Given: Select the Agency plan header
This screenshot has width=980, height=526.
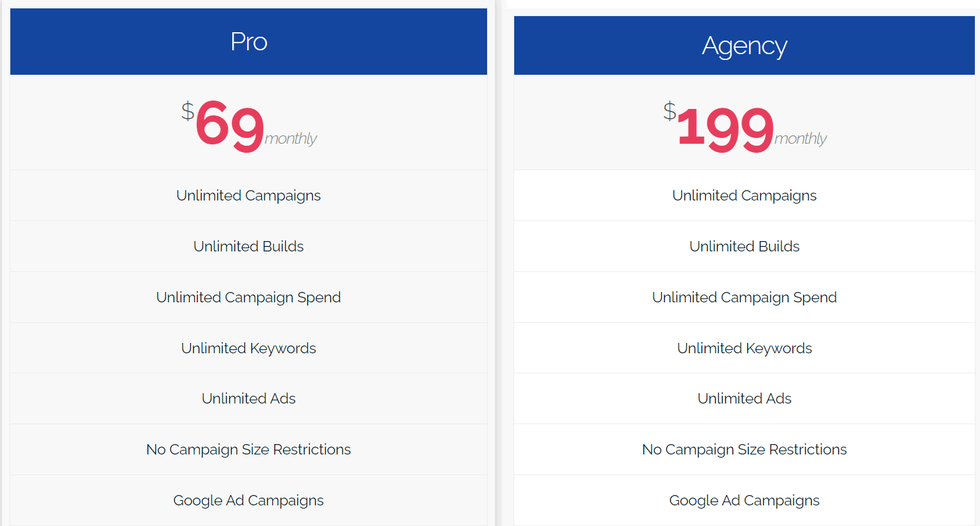Looking at the screenshot, I should pyautogui.click(x=744, y=45).
